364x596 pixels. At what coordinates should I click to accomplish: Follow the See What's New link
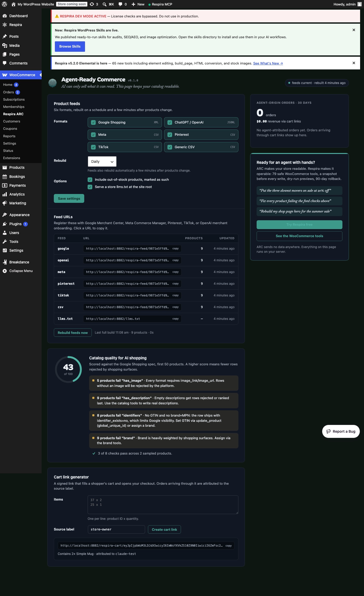[268, 63]
